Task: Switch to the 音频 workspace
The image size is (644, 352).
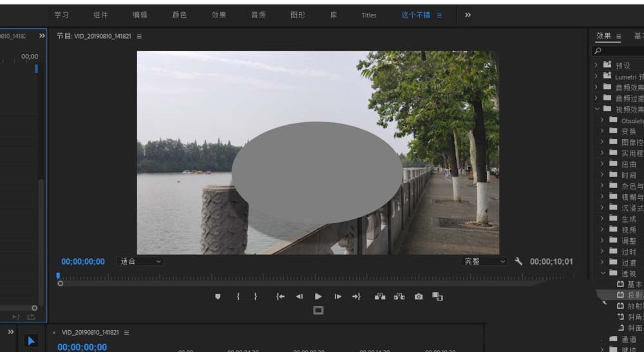Action: [x=258, y=15]
